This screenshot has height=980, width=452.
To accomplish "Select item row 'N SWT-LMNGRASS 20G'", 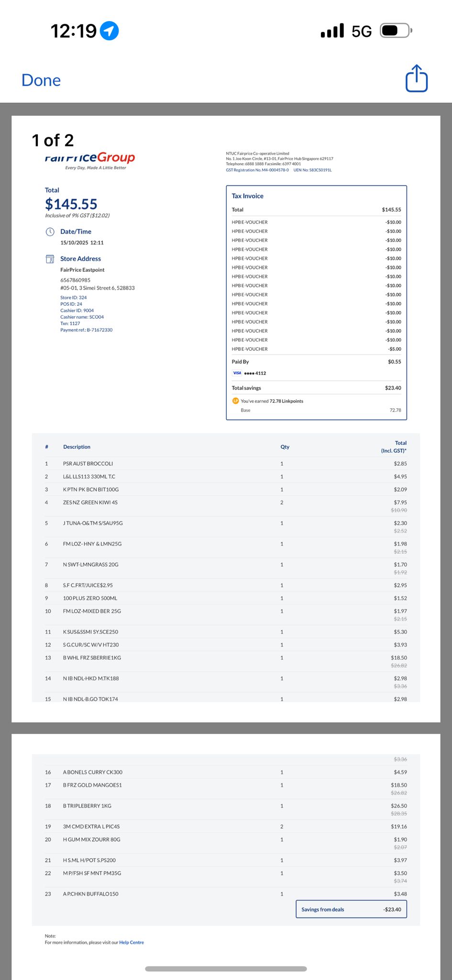I will 226,568.
